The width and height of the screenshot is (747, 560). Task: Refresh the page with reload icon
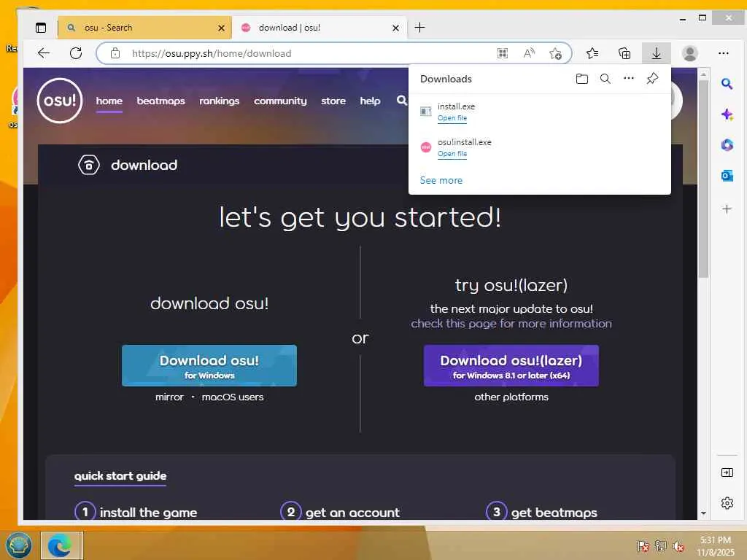tap(76, 53)
